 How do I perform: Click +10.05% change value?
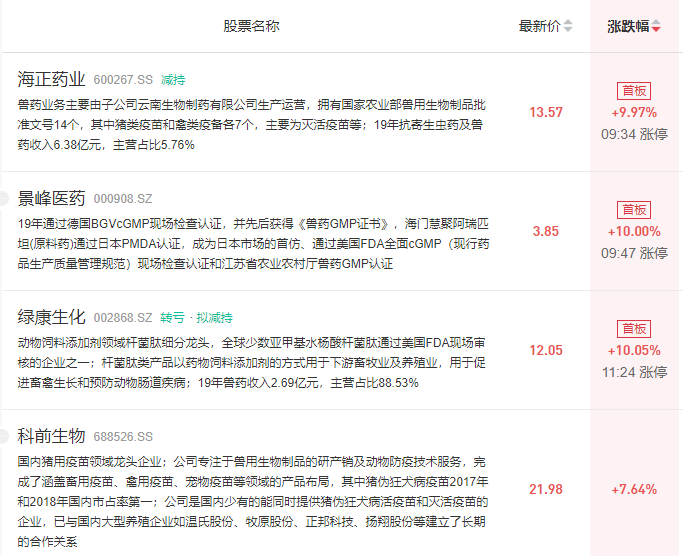tap(634, 350)
